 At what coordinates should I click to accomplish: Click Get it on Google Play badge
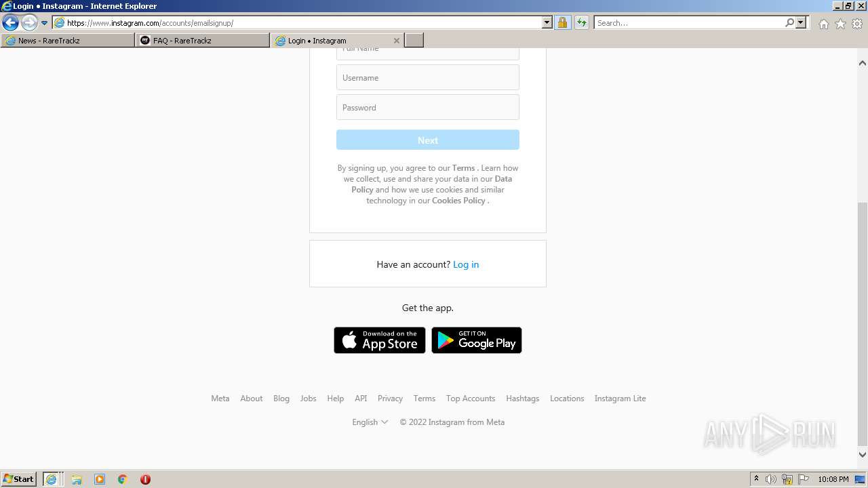pos(477,340)
